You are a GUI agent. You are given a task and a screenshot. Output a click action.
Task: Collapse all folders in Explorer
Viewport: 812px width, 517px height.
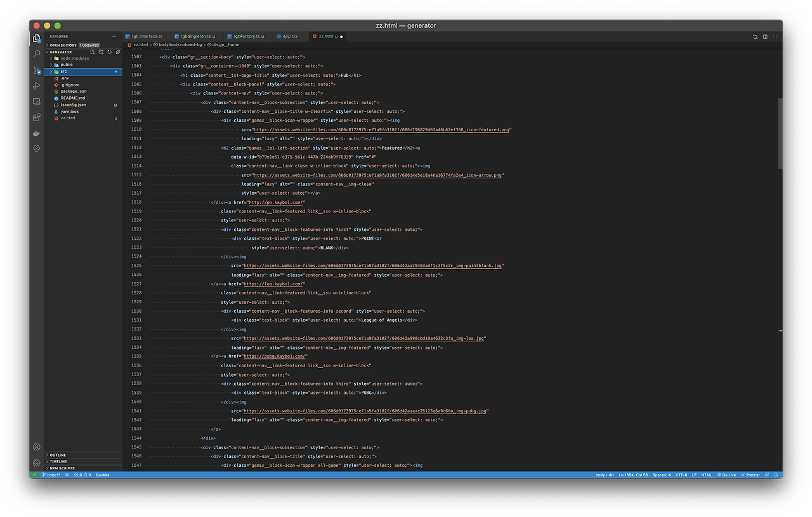(x=117, y=52)
